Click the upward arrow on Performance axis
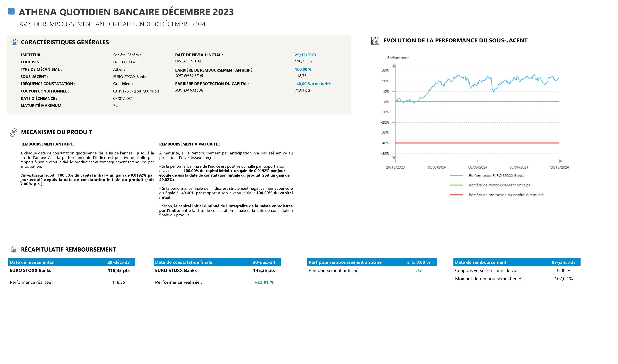 (x=394, y=66)
